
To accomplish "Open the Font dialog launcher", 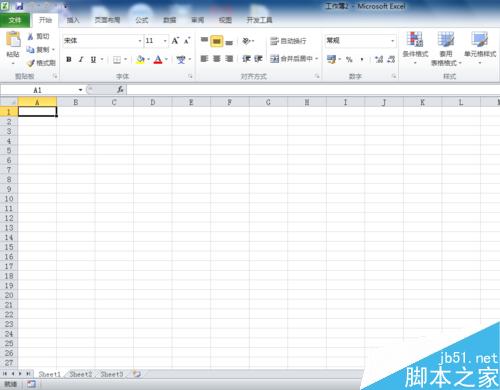I will point(190,77).
